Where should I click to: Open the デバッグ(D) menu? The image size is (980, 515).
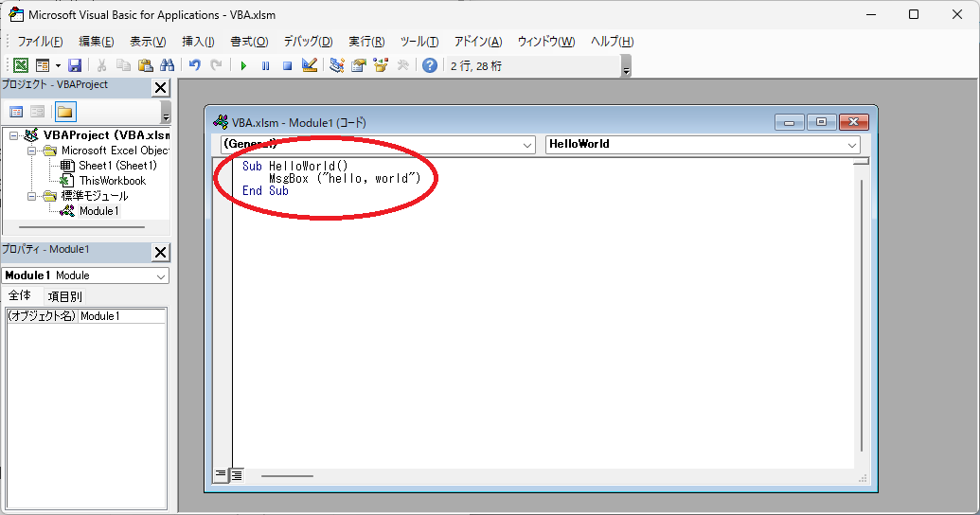pos(308,42)
